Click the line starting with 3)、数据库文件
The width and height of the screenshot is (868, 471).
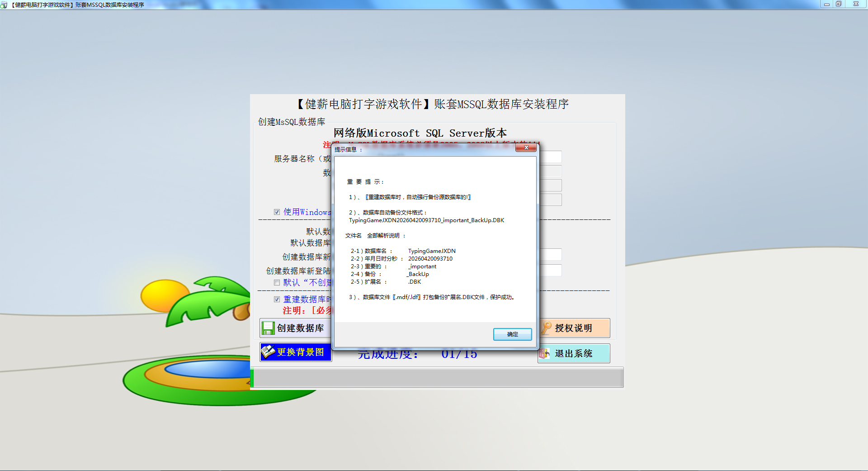pos(433,297)
